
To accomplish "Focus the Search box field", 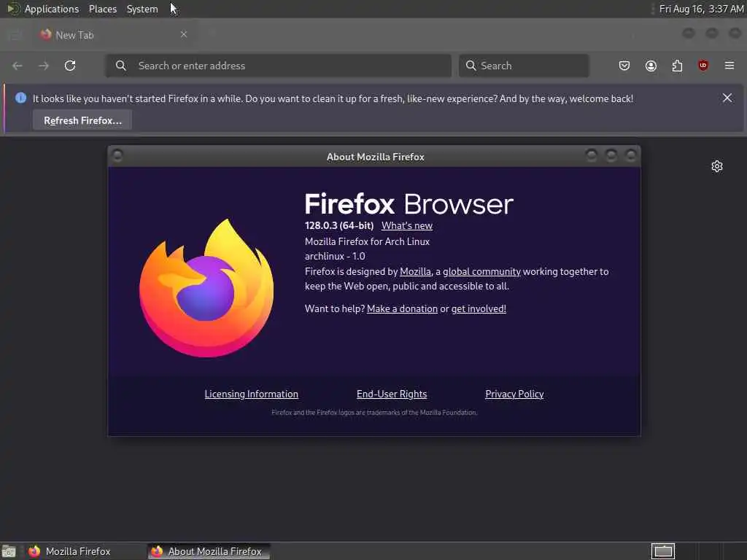I will 524,66.
